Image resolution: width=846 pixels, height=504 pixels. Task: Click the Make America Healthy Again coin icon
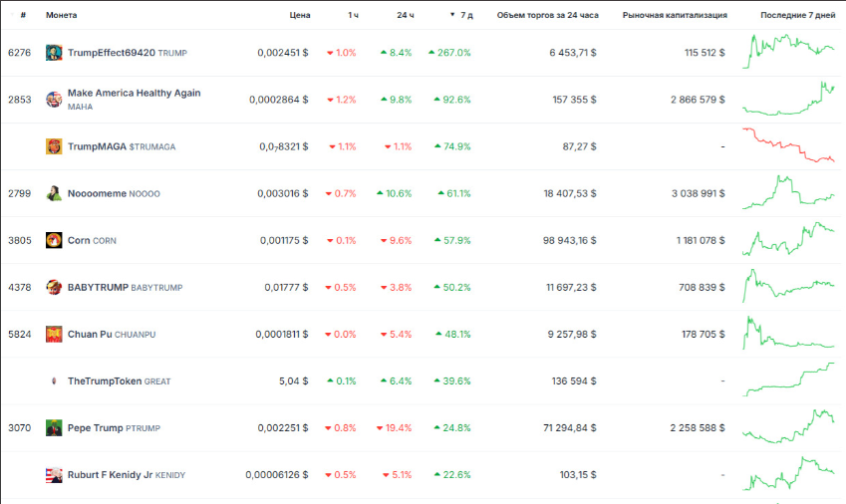54,100
